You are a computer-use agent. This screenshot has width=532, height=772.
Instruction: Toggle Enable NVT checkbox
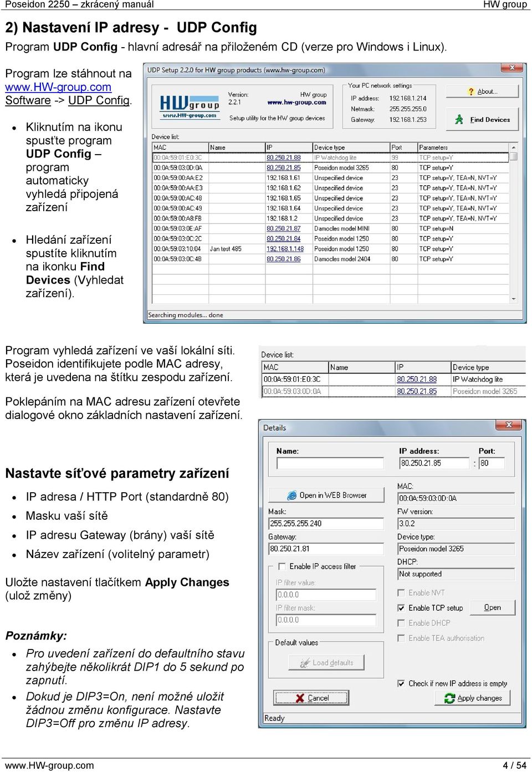(x=401, y=593)
